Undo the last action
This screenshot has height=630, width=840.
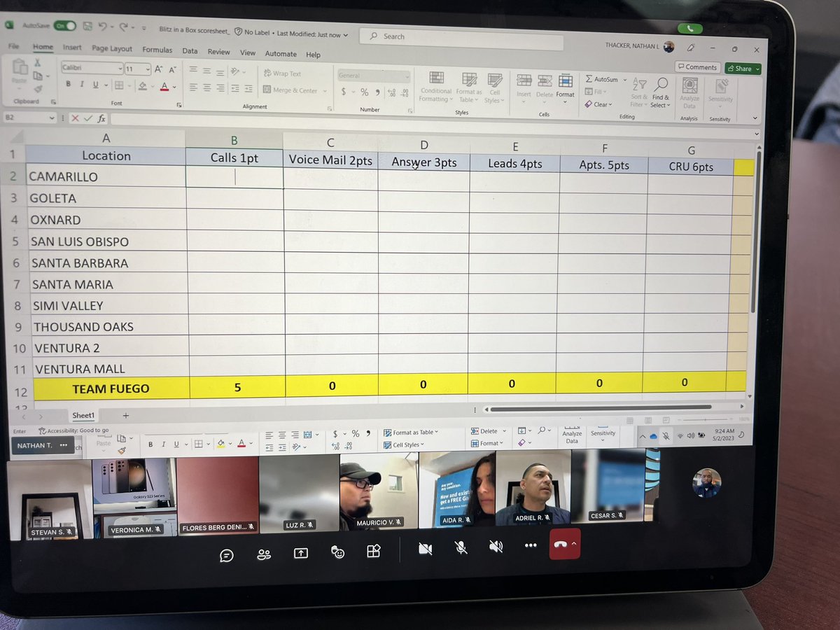pos(102,27)
